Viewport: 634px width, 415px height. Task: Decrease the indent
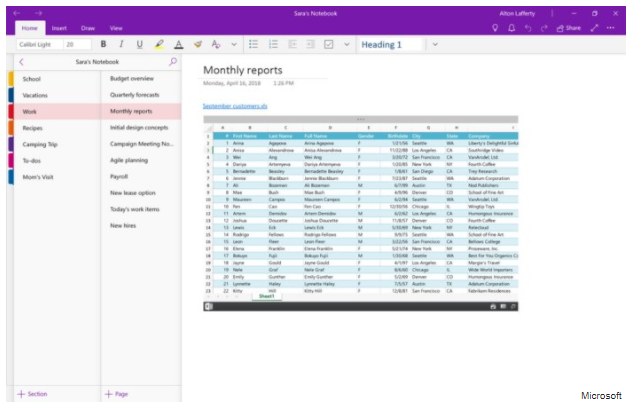[x=292, y=44]
